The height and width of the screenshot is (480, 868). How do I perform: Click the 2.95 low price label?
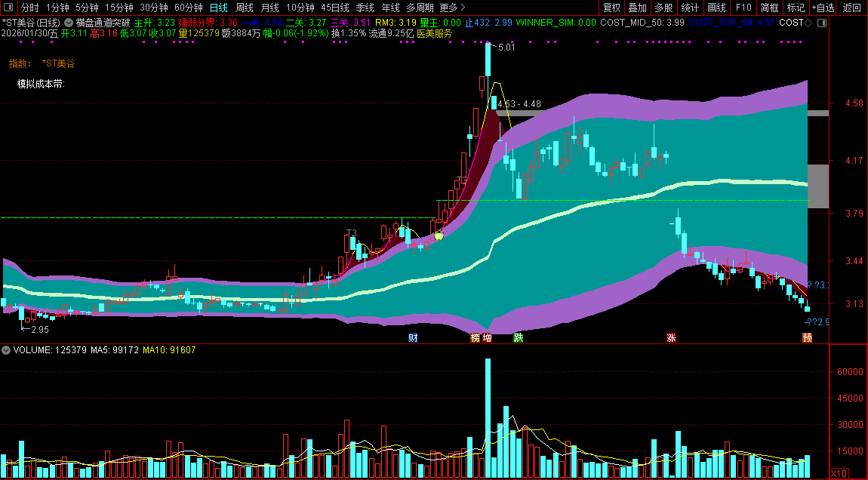tap(40, 329)
